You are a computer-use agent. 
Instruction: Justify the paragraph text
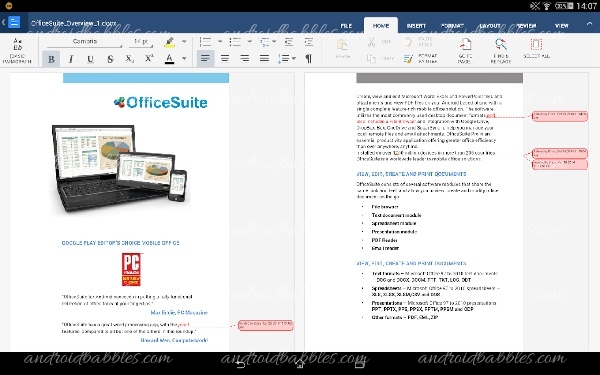tap(264, 59)
